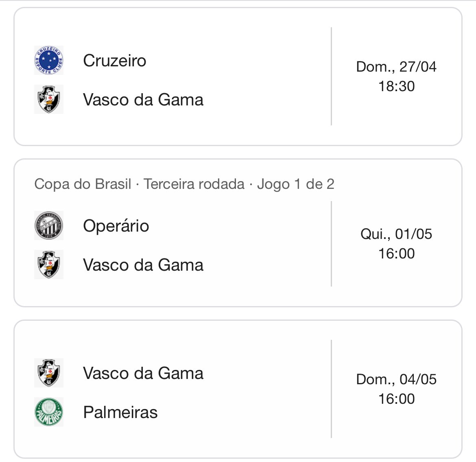Screen dimensions: 476x462
Task: Click the 16:00 time under Dom., 04/05
Action: [x=396, y=399]
